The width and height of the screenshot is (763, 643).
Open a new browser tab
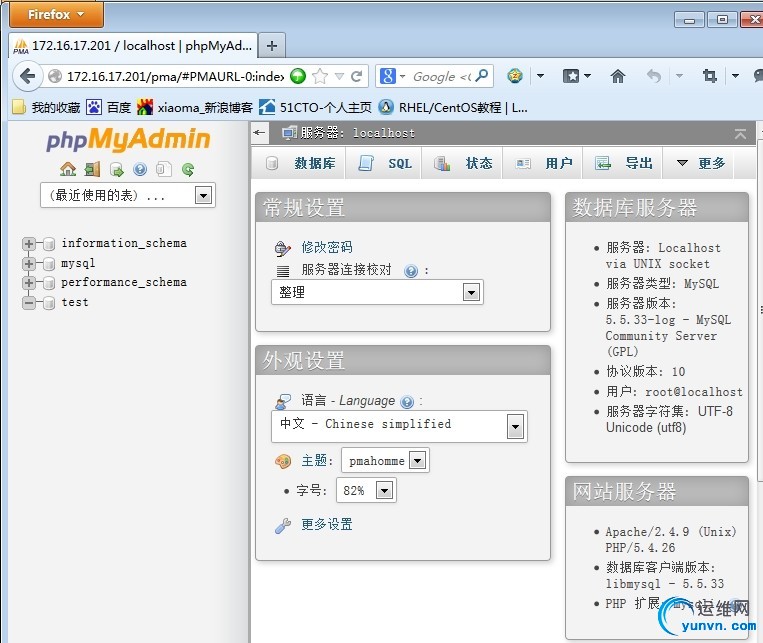pyautogui.click(x=272, y=46)
